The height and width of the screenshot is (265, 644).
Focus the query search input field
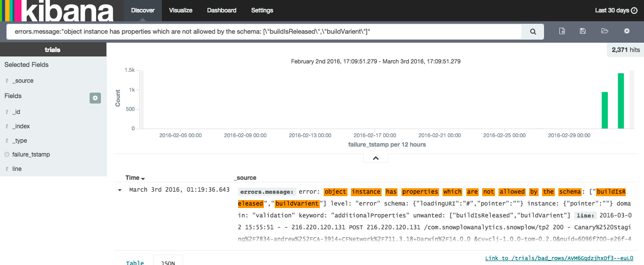point(264,31)
